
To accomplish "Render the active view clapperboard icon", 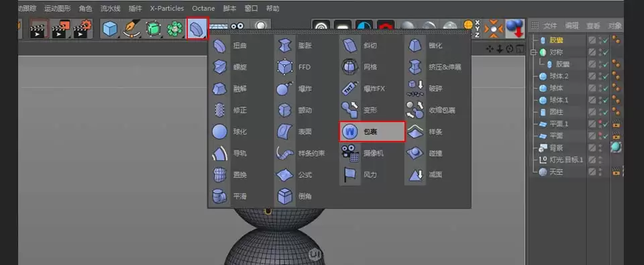I will coord(40,29).
